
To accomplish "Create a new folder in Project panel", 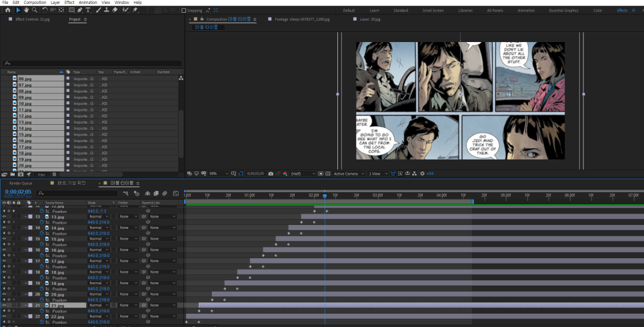I will tap(12, 174).
